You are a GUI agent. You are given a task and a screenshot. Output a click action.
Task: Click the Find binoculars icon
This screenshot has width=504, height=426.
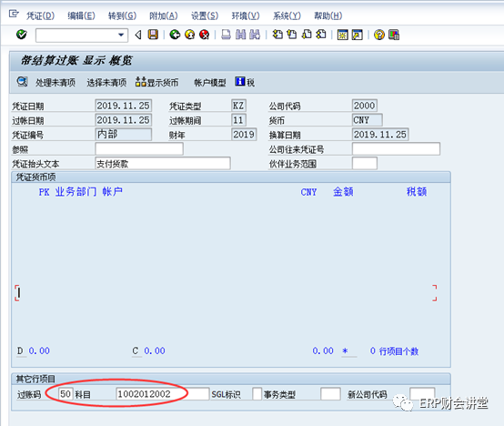tap(240, 35)
